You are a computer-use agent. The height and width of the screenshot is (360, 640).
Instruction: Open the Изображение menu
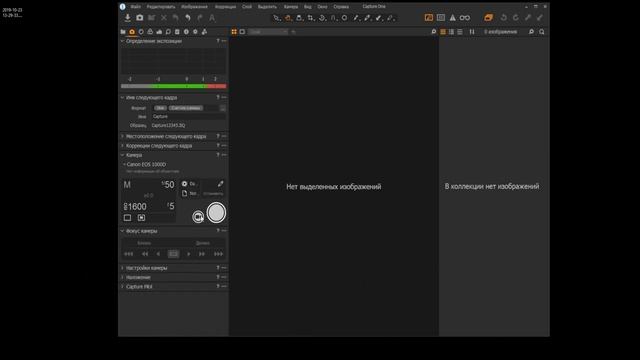point(194,7)
